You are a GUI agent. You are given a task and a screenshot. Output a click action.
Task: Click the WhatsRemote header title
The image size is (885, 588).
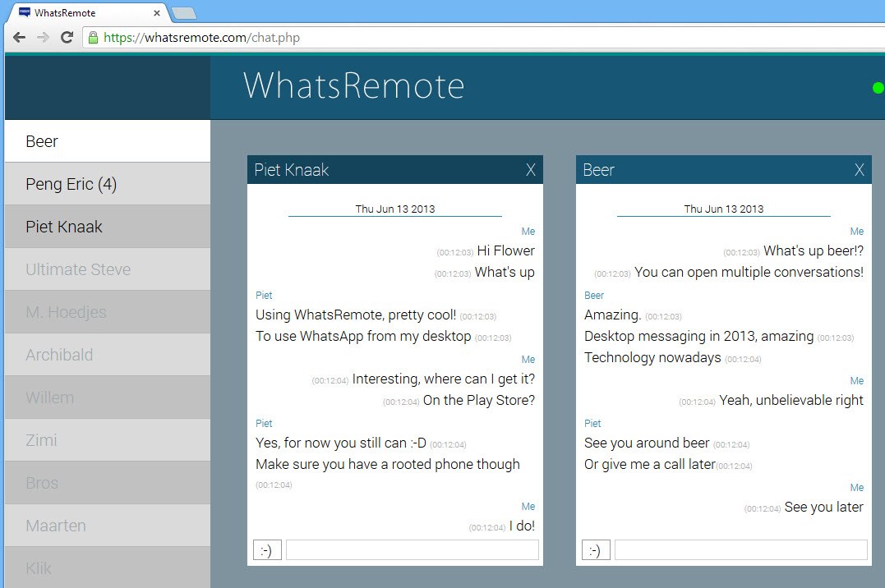[354, 85]
